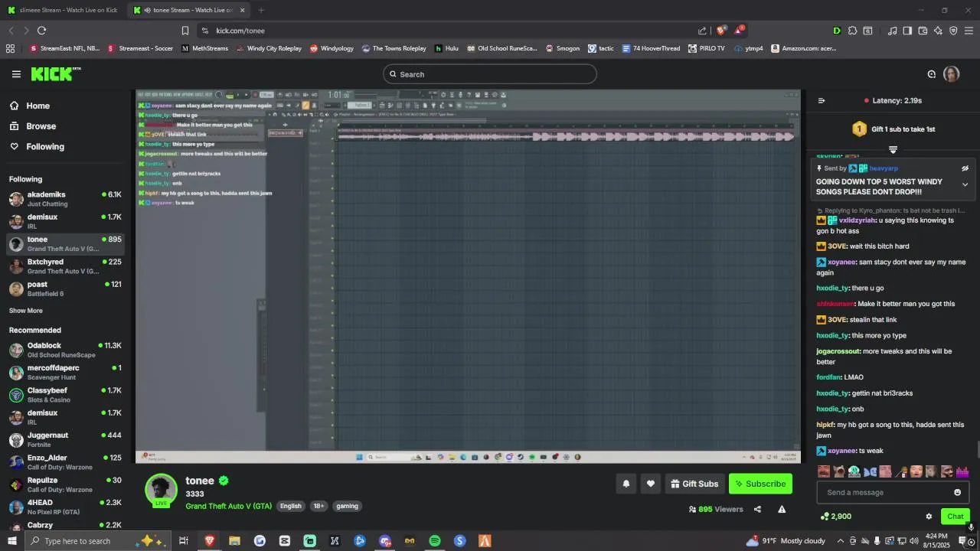Toggle the browser sidebar panel
Image resolution: width=980 pixels, height=551 pixels.
click(907, 31)
